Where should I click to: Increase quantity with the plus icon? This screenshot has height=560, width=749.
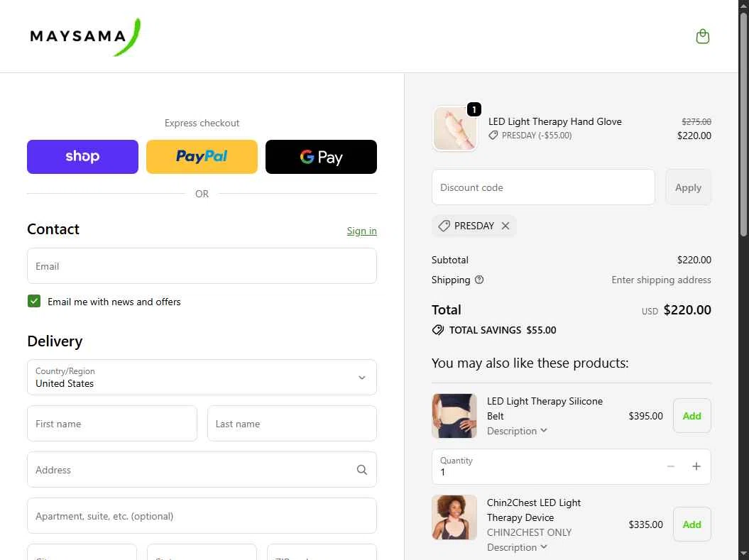click(x=696, y=466)
